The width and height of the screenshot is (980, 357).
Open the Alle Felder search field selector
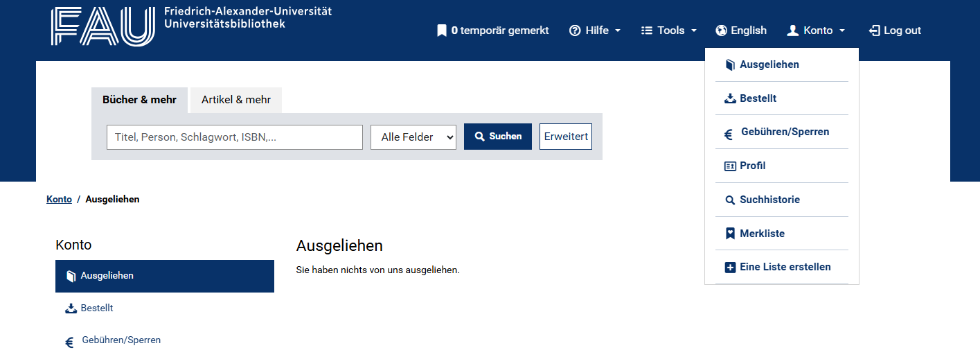[x=413, y=137]
